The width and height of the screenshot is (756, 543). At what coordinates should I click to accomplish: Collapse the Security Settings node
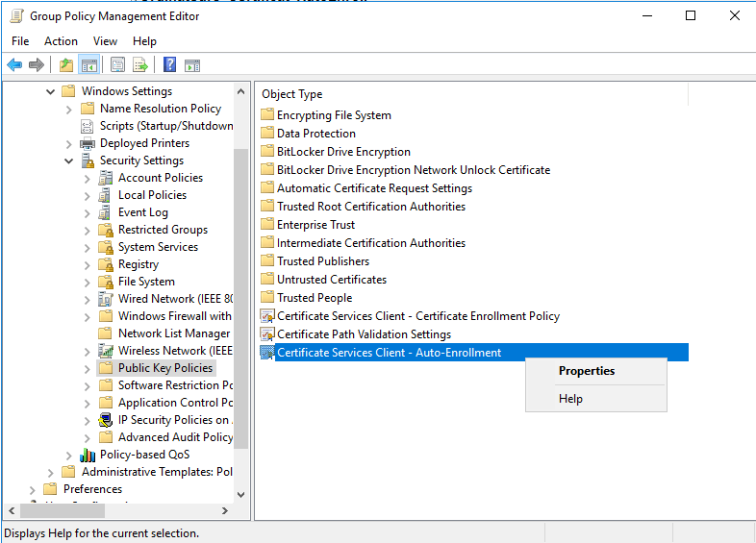point(68,160)
